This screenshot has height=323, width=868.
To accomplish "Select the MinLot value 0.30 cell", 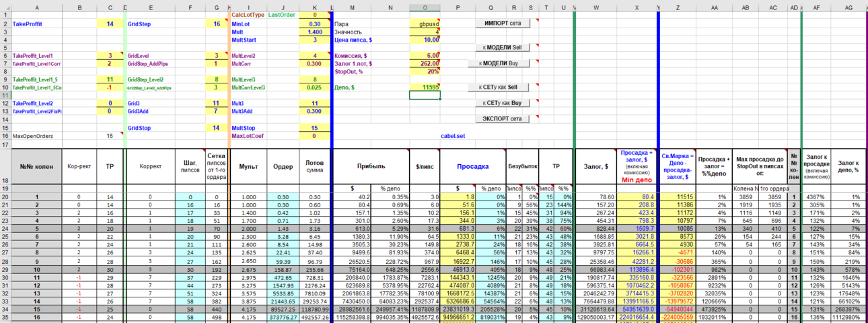I will coord(315,23).
